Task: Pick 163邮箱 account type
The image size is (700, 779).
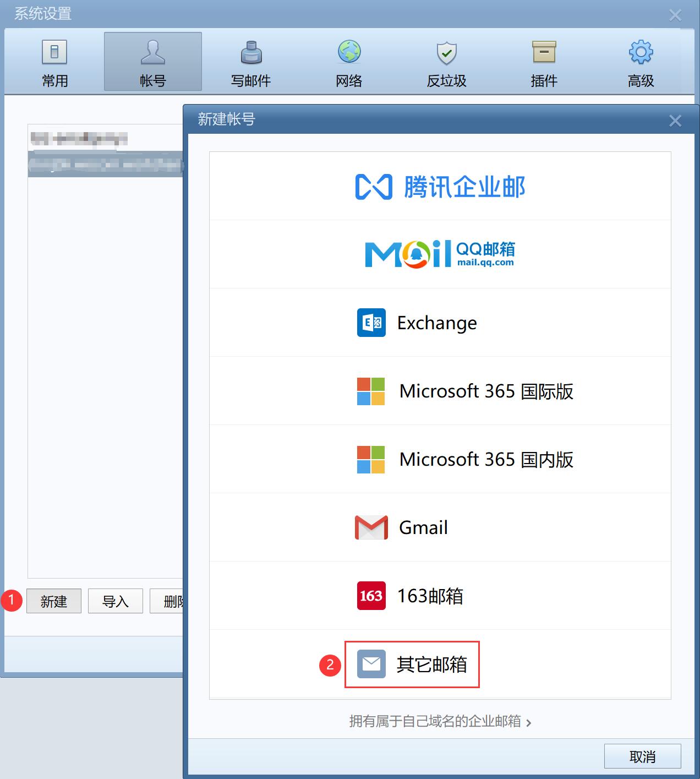Action: coord(440,596)
